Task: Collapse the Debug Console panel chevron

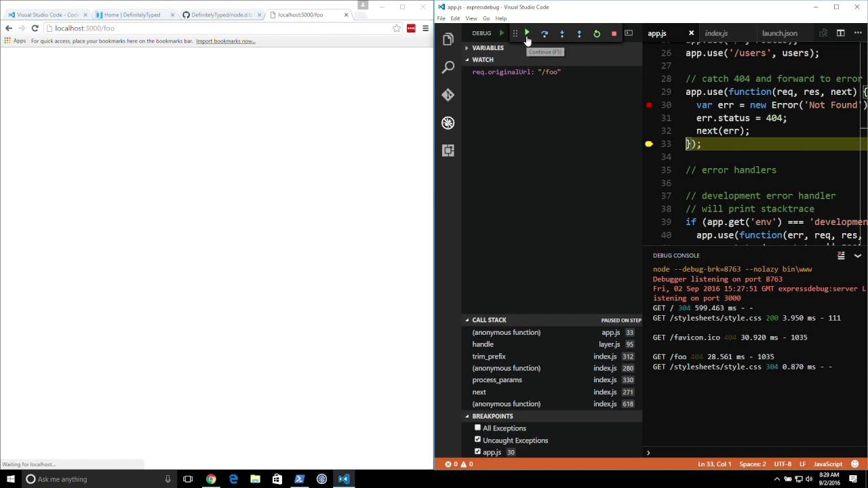Action: point(858,256)
